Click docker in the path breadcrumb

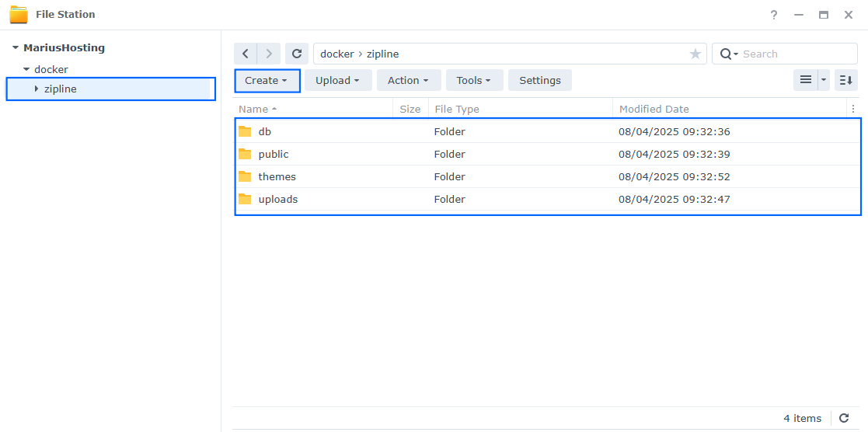337,54
